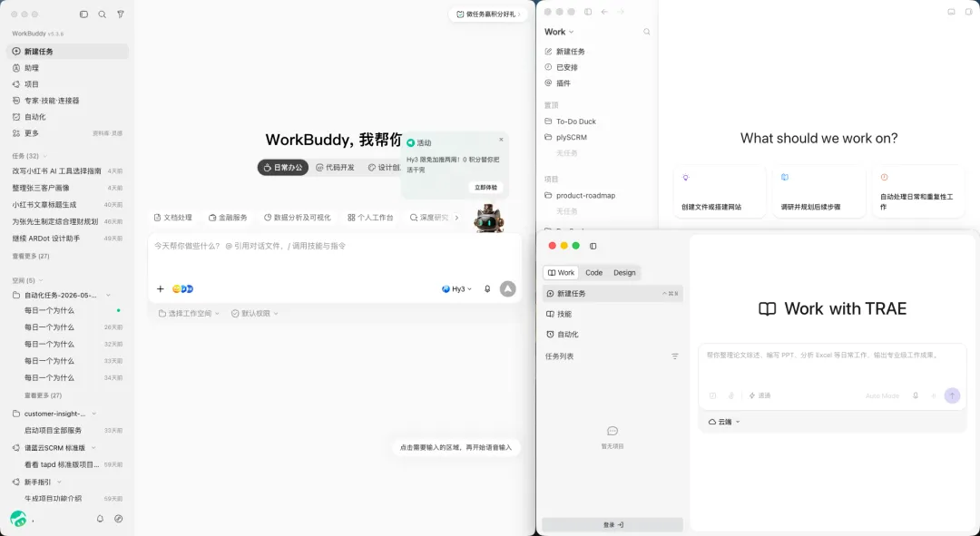Toggle the TRAE sidebar panel icon
Viewport: 980px width, 536px height.
[593, 246]
